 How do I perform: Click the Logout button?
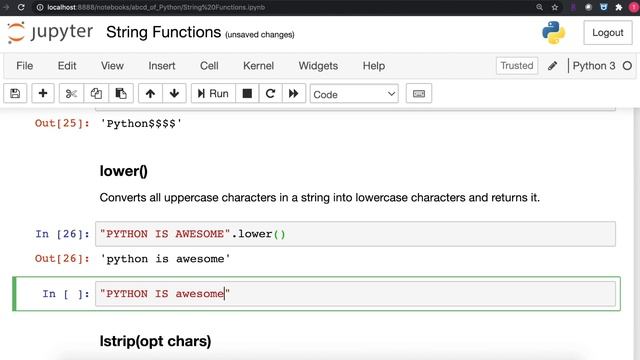(x=608, y=33)
